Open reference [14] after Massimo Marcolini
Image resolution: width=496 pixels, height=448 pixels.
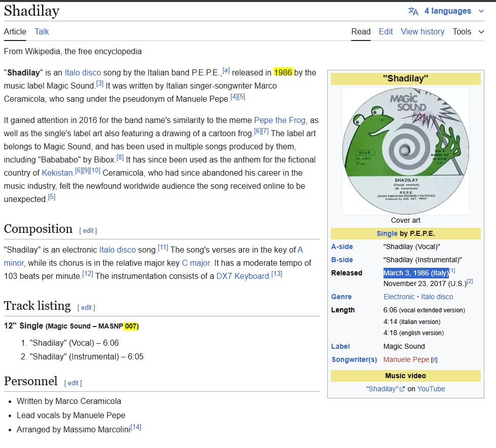(x=136, y=427)
